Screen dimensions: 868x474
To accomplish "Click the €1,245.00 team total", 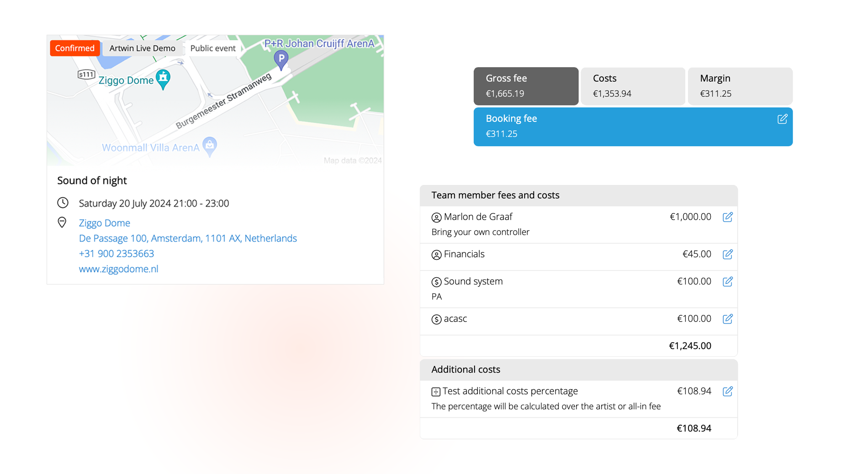I will pos(690,346).
